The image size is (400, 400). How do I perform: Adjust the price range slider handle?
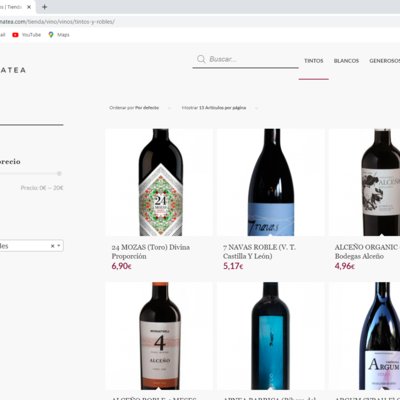59,173
